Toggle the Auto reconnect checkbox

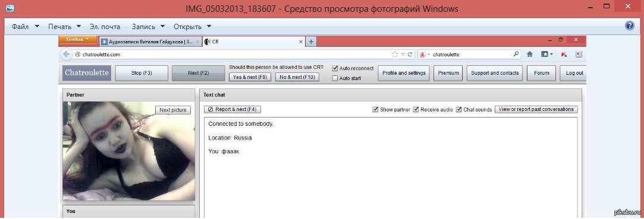tap(335, 68)
